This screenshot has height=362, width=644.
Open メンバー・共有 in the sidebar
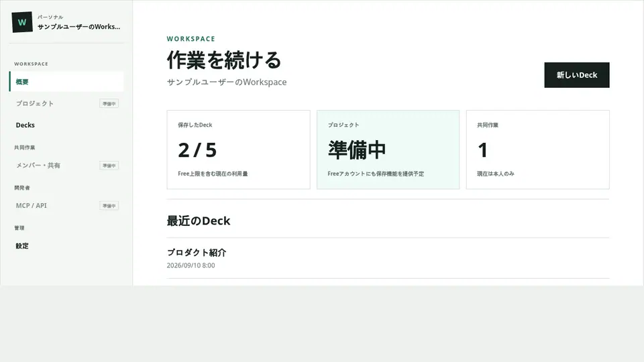point(66,166)
